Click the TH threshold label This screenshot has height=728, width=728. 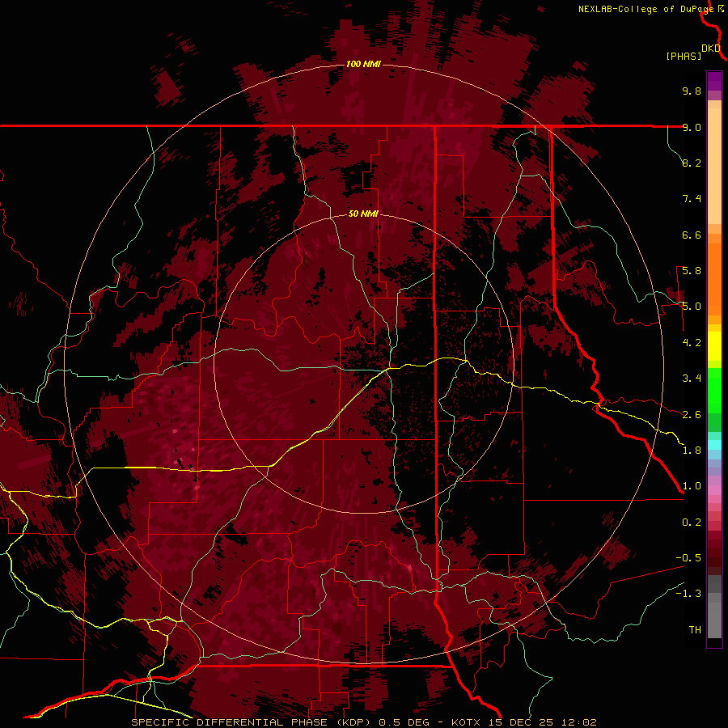[695, 630]
